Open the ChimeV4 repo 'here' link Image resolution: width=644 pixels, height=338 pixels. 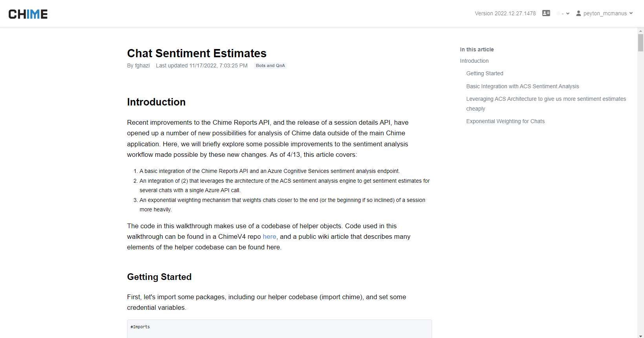[269, 236]
